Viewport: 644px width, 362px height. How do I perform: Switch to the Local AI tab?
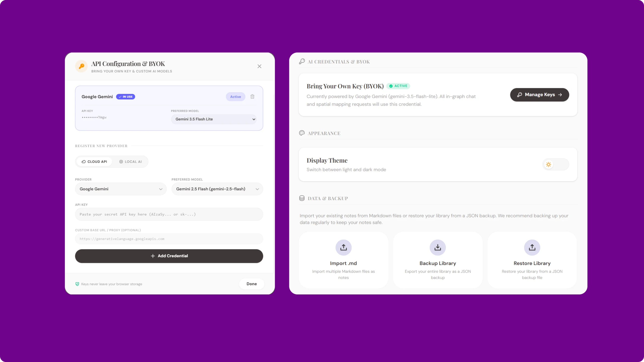click(130, 162)
